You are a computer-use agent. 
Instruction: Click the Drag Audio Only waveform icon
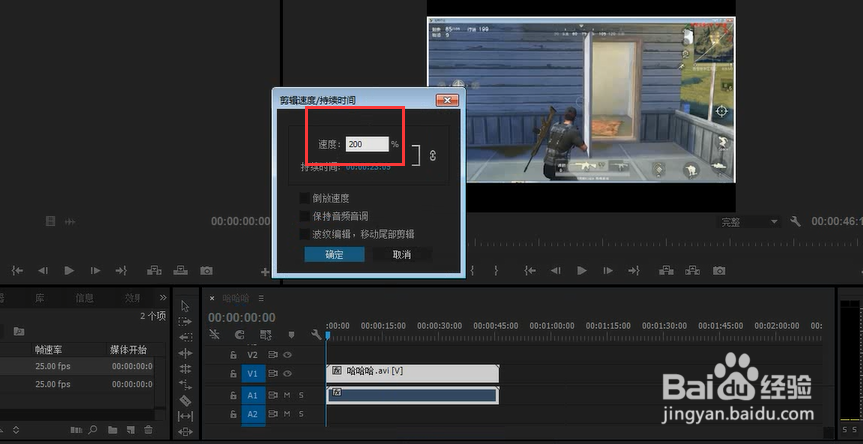click(x=70, y=221)
